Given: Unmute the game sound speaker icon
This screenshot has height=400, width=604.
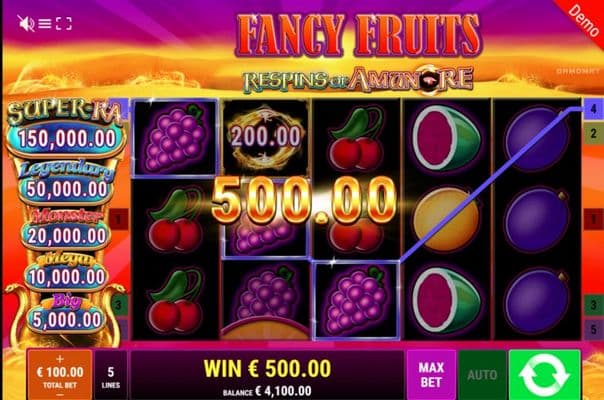Looking at the screenshot, I should pos(25,24).
